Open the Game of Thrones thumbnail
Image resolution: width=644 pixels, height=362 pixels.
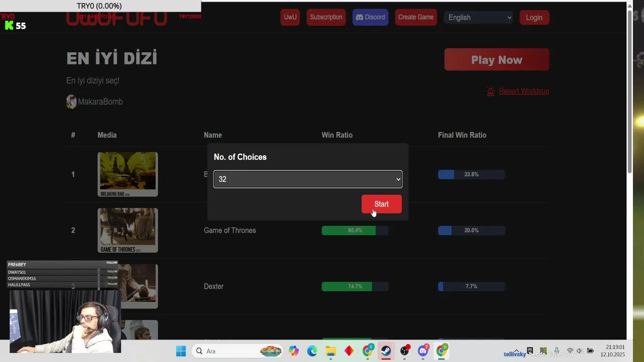pos(128,230)
